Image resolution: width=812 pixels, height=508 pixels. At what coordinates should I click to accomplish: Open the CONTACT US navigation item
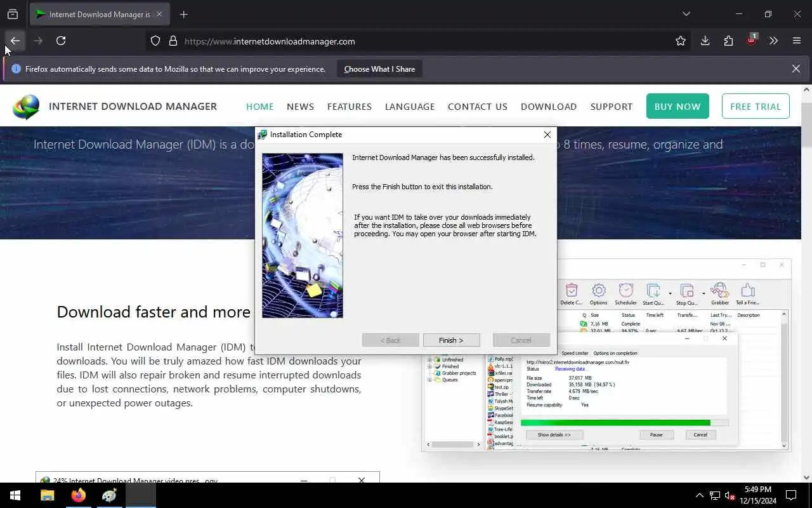point(478,107)
